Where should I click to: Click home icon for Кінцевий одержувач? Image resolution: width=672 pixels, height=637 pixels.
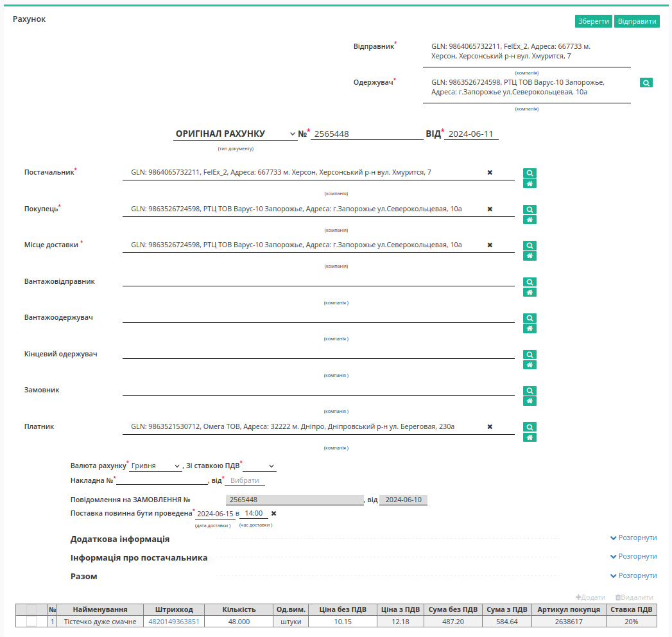530,365
